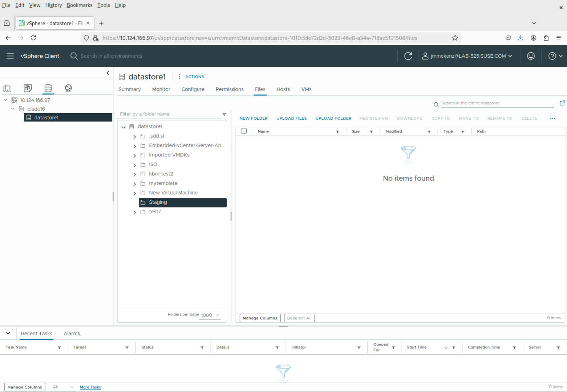567x392 pixels.
Task: Open Firefox downloads arrow icon
Action: click(521, 38)
